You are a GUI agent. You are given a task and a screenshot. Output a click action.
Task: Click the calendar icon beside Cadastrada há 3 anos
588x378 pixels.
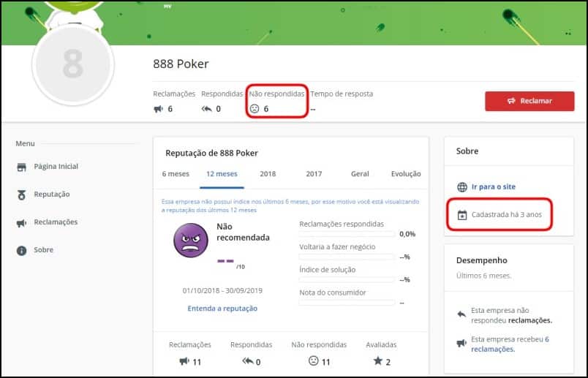tap(462, 215)
